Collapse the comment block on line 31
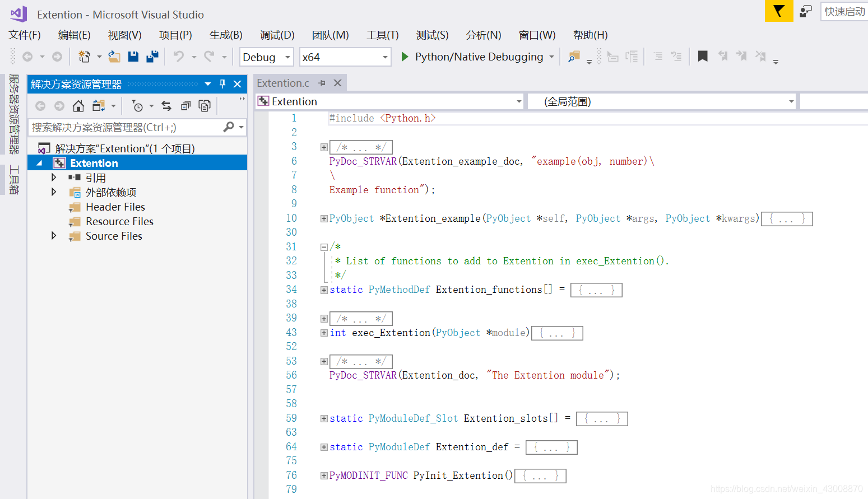Viewport: 868px width, 499px height. tap(324, 247)
